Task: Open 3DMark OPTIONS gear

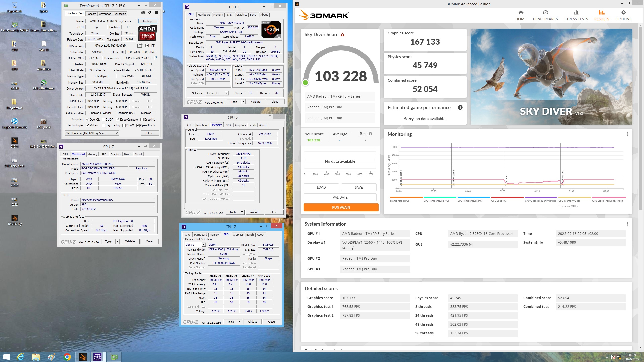Action: (623, 16)
